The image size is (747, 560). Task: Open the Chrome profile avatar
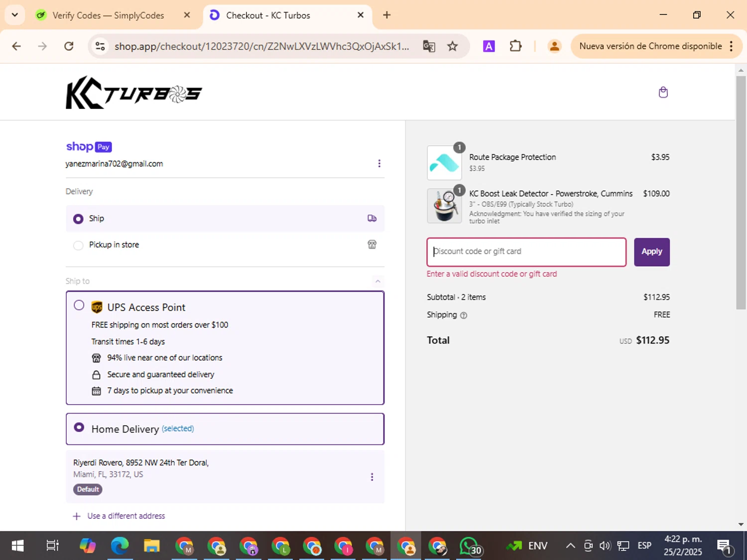554,46
